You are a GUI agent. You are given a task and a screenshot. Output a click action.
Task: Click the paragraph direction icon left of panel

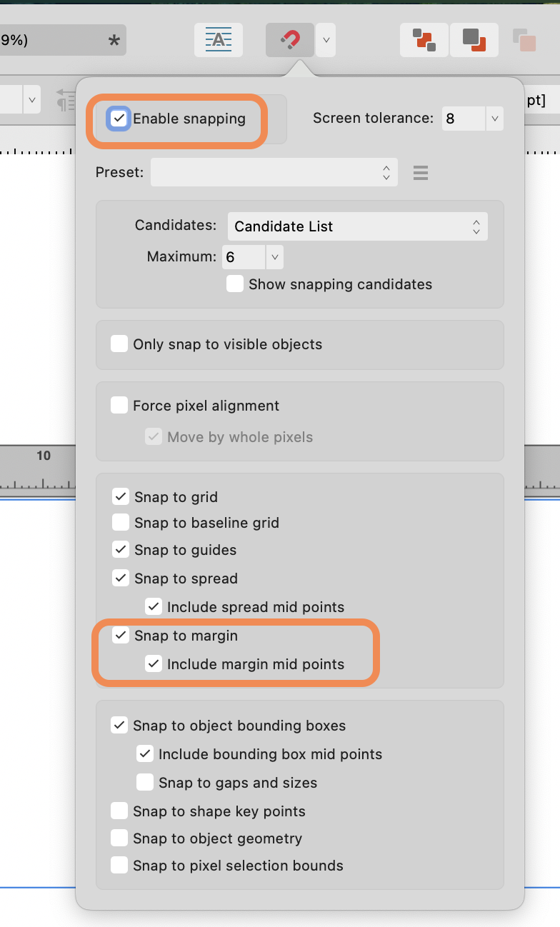66,101
